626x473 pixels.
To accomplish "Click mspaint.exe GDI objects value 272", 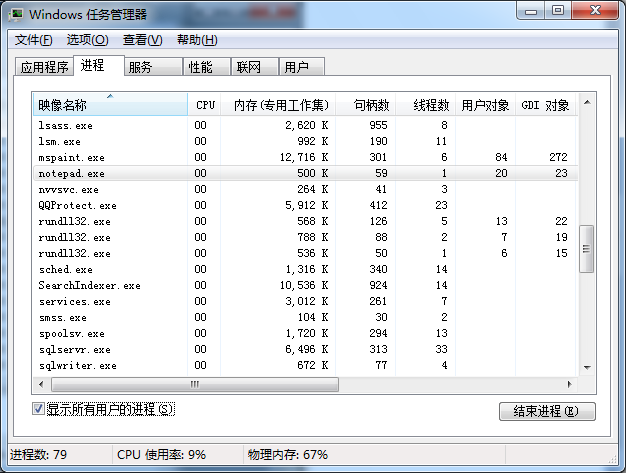I will 558,157.
